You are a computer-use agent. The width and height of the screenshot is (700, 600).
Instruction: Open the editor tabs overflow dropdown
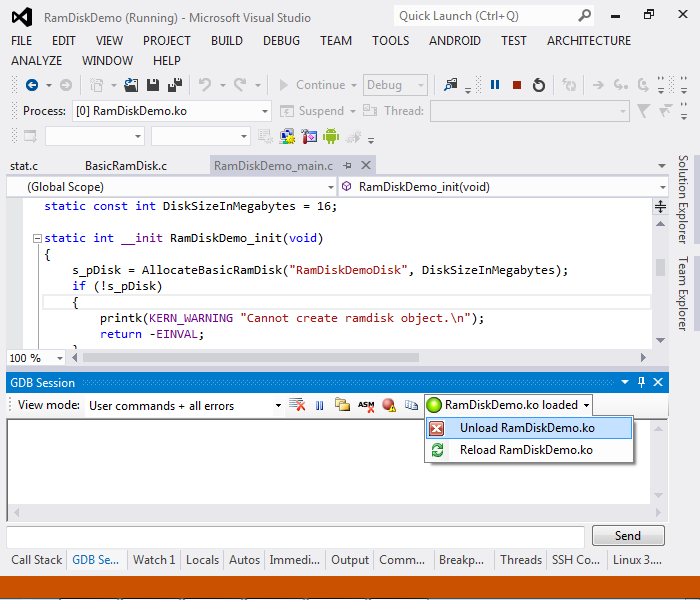pos(662,166)
